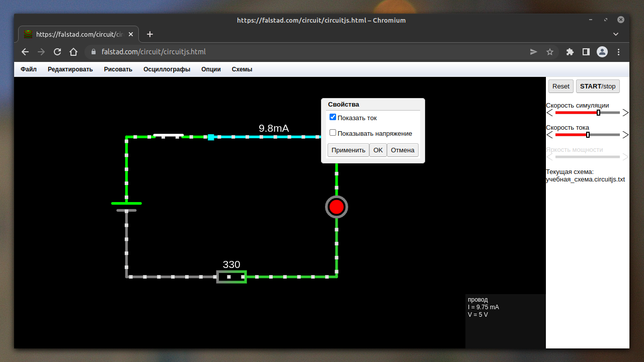
Task: Open the Chromium three-dot menu
Action: coord(619,52)
